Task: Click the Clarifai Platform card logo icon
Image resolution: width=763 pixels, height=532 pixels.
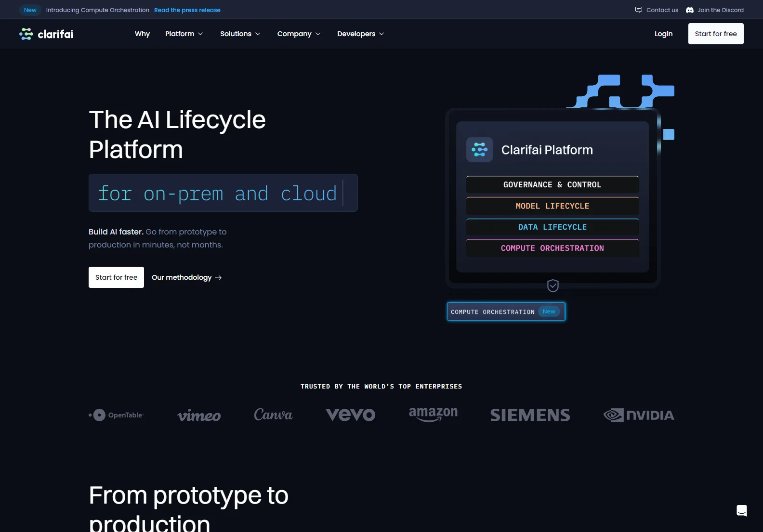Action: tap(480, 149)
